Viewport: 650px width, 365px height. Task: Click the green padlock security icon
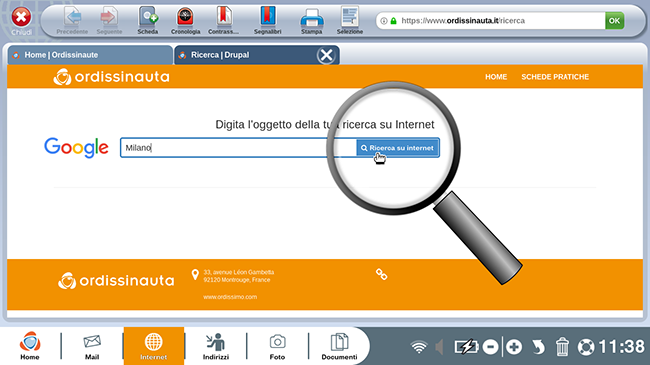[393, 21]
